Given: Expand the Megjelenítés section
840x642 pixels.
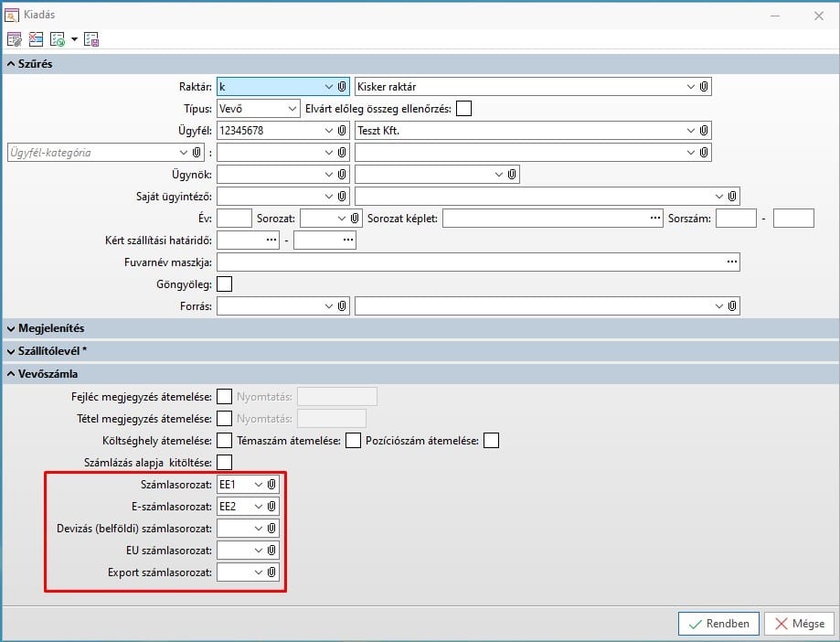Looking at the screenshot, I should [51, 327].
